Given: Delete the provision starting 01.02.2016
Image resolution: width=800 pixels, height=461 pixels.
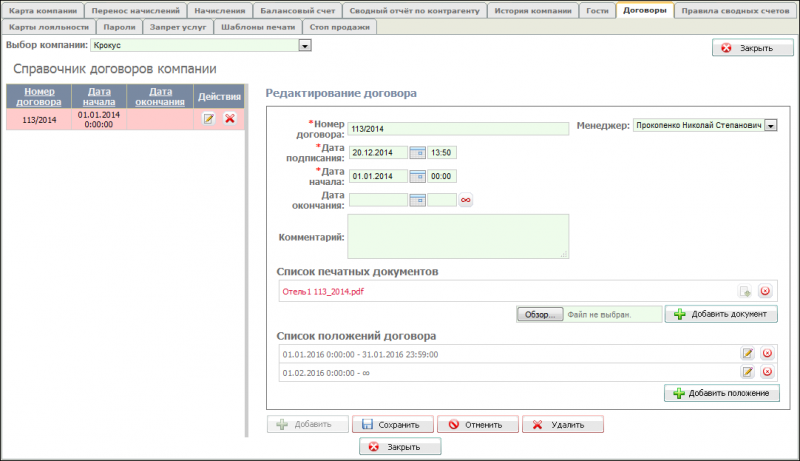Looking at the screenshot, I should coord(767,372).
